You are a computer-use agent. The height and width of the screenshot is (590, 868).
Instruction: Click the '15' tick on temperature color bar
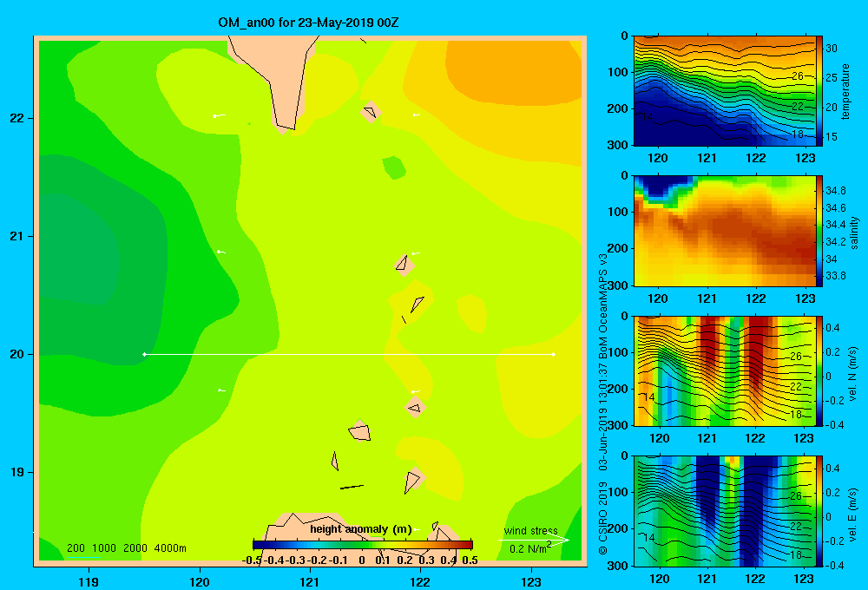click(x=831, y=137)
